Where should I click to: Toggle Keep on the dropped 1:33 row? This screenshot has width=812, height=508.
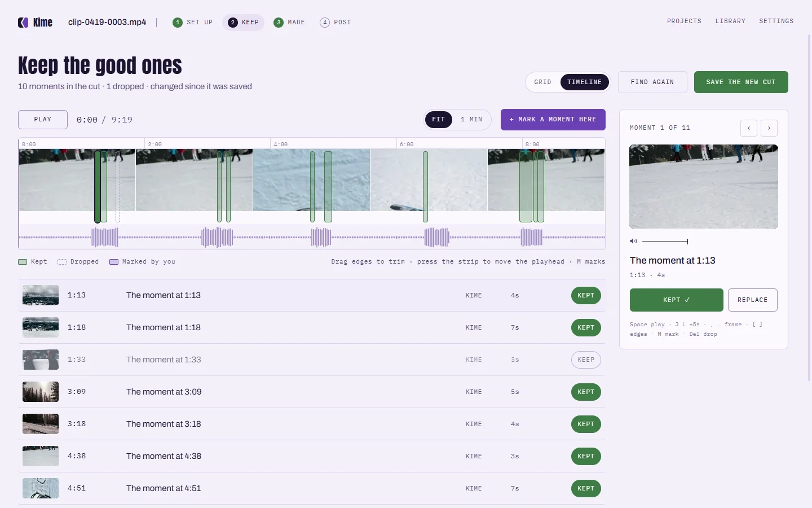tap(586, 360)
